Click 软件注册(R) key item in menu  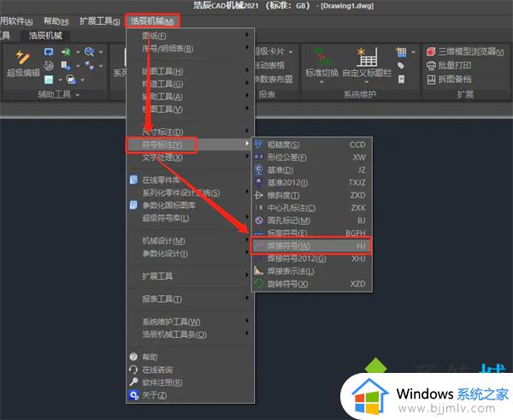tap(190, 382)
